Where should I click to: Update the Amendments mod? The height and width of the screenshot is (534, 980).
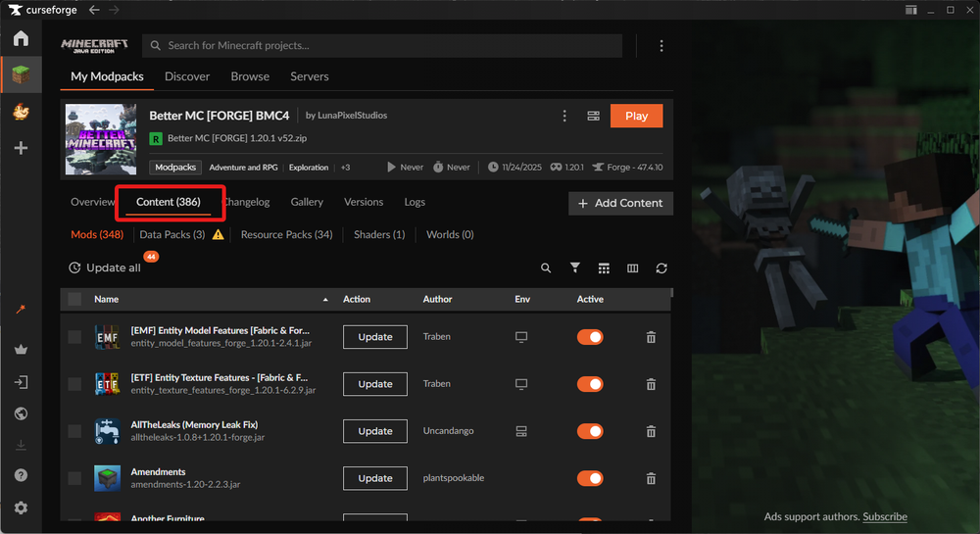pyautogui.click(x=375, y=478)
